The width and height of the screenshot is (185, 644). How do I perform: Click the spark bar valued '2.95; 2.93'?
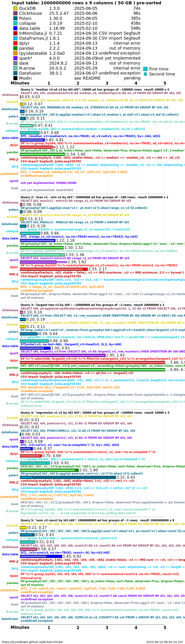63,355
